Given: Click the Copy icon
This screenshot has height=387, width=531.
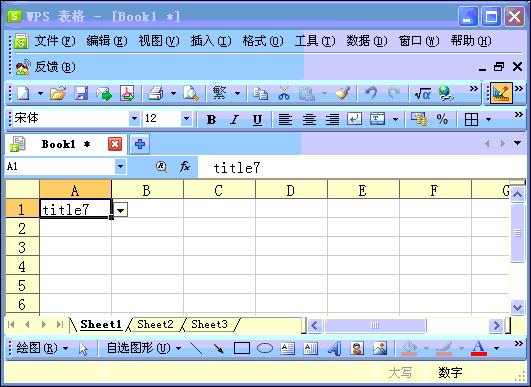Looking at the screenshot, I should click(x=260, y=93).
